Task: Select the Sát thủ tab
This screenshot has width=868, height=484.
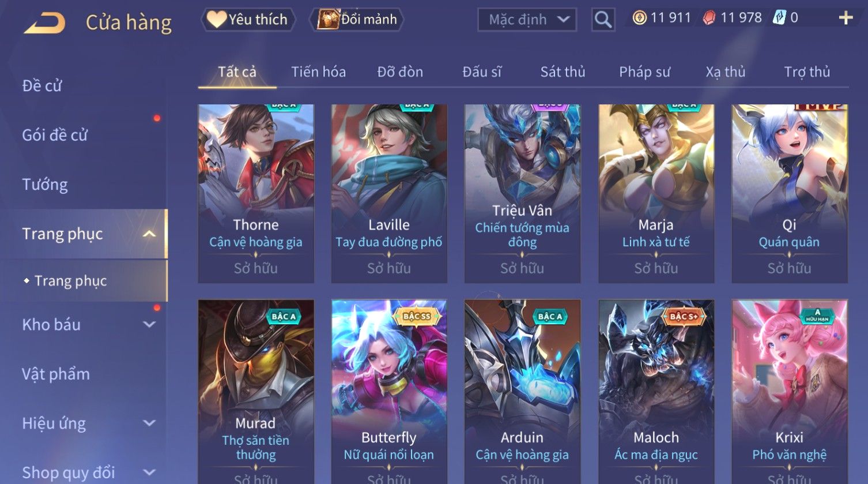Action: 563,72
